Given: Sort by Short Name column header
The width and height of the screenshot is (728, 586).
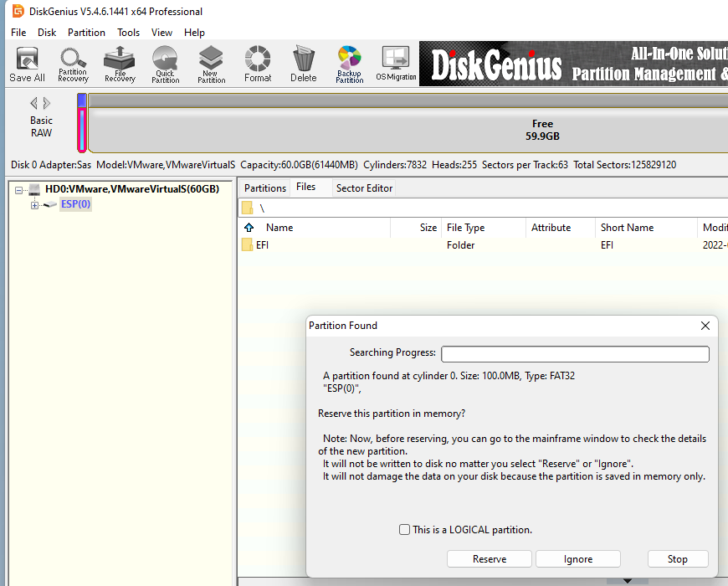Looking at the screenshot, I should (646, 228).
